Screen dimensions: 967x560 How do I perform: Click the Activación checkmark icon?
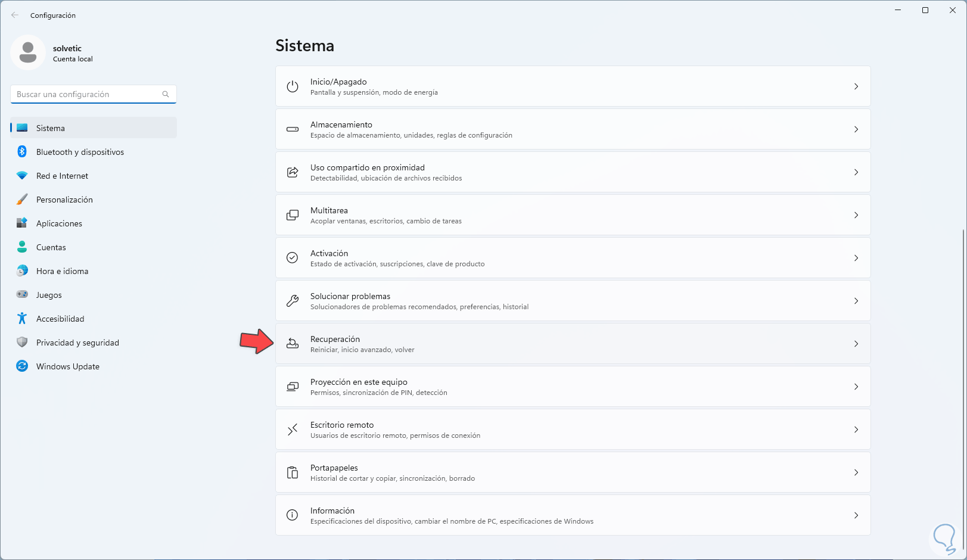(x=293, y=258)
